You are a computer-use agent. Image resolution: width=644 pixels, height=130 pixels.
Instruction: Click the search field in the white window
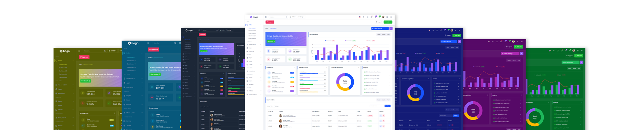(278, 17)
